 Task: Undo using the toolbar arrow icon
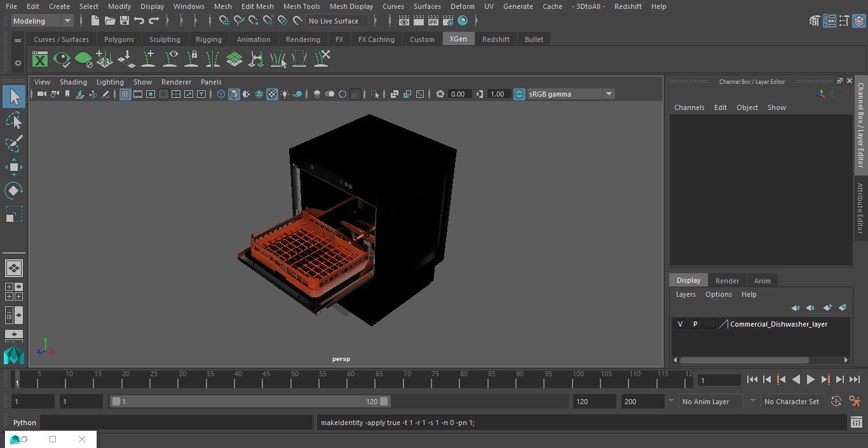tap(139, 21)
